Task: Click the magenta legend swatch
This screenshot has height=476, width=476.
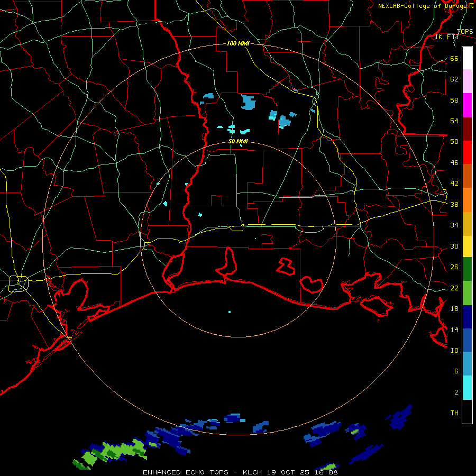Action: coord(467,105)
